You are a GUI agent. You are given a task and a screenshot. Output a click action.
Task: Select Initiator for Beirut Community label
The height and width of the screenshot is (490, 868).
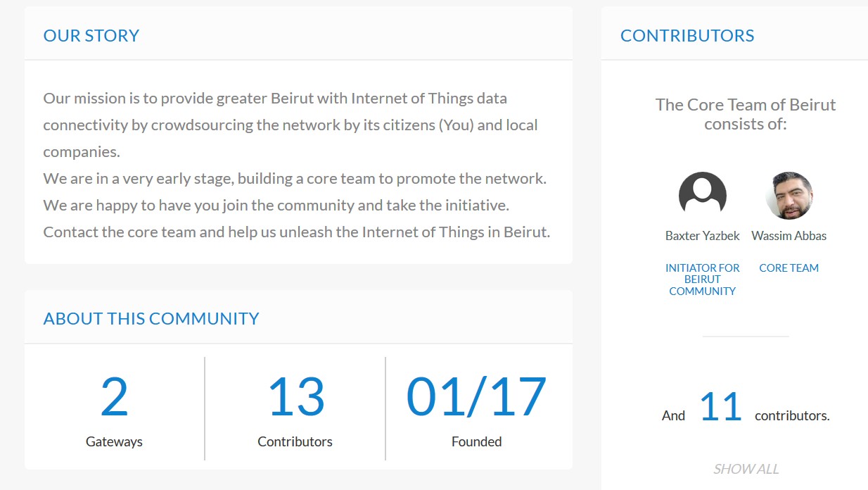click(x=702, y=279)
